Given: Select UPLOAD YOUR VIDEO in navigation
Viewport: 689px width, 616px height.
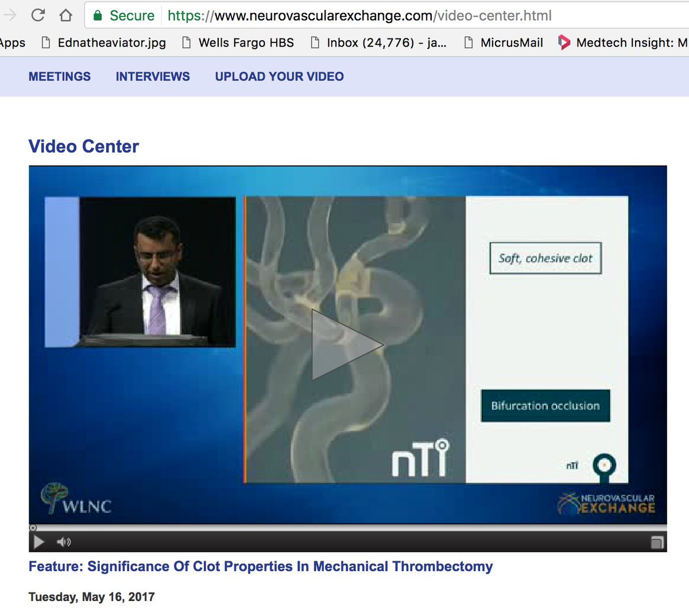Looking at the screenshot, I should coord(280,76).
